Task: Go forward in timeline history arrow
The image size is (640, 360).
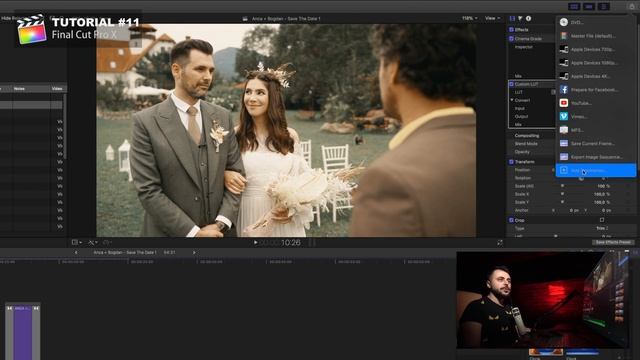Action: pos(194,253)
